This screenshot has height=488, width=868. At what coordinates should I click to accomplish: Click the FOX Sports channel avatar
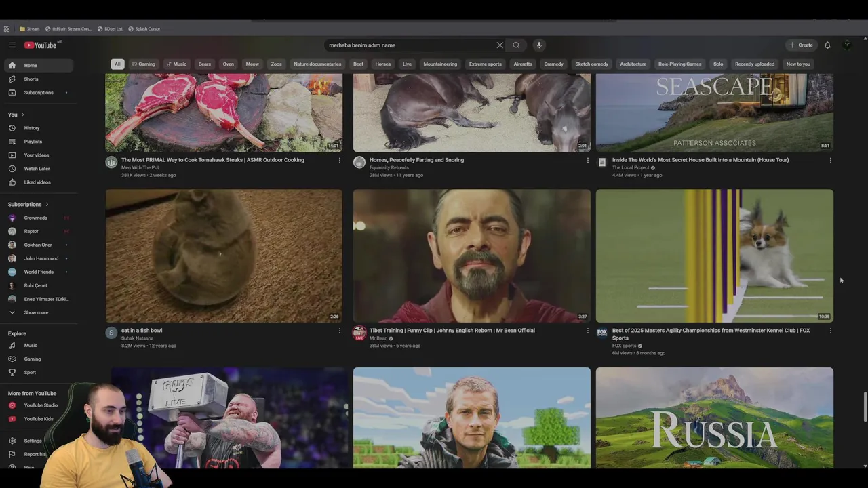pos(602,333)
